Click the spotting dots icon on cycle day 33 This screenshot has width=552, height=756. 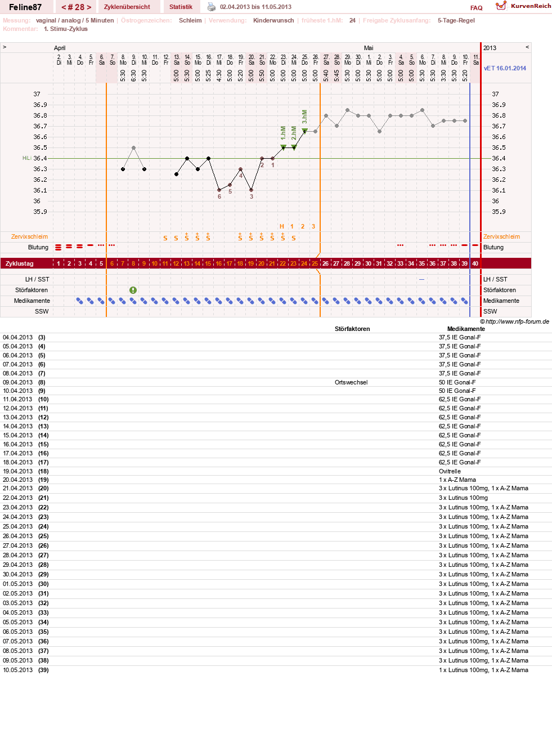400,245
